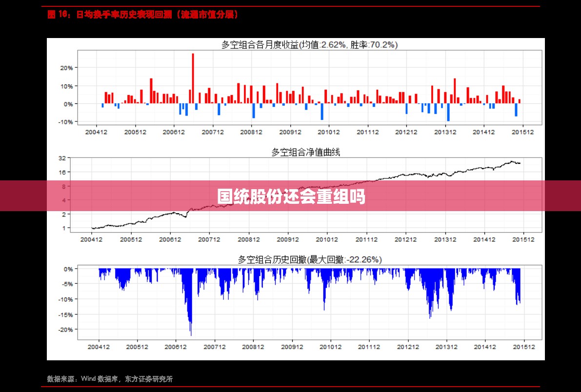This screenshot has height=392, width=581.
Task: Click the -20% label on drawdown axis
Action: coord(65,330)
